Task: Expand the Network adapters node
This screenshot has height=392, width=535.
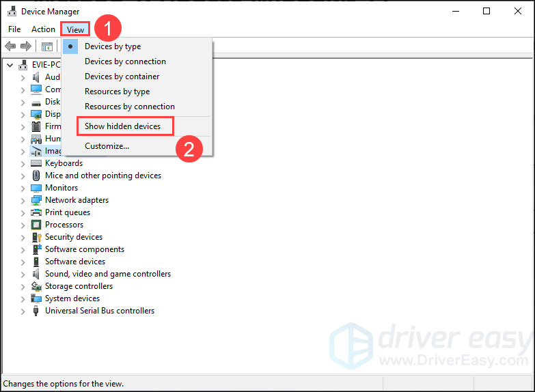Action: point(23,200)
